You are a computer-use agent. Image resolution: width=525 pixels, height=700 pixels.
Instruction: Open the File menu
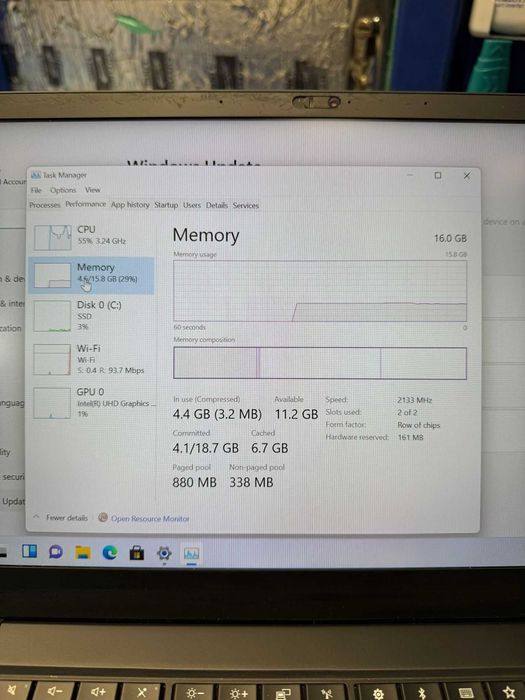point(36,190)
